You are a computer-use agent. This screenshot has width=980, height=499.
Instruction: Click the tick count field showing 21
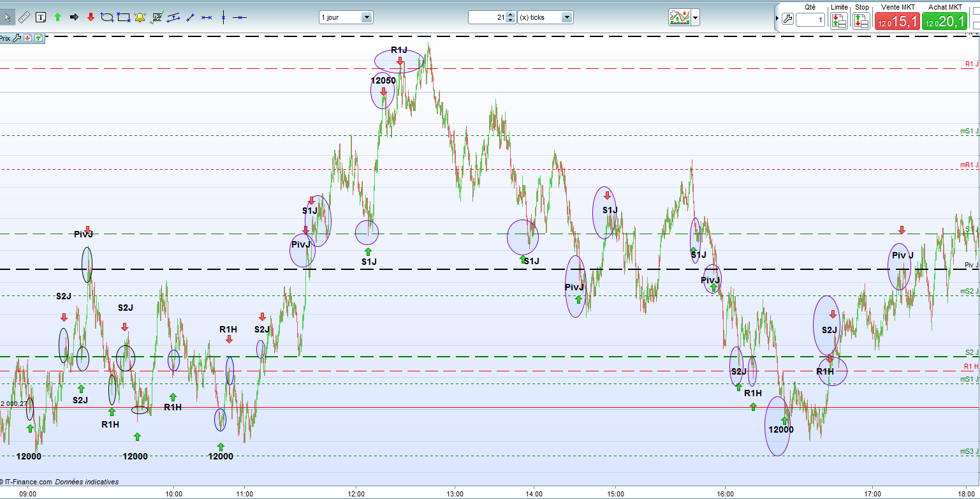click(x=487, y=17)
